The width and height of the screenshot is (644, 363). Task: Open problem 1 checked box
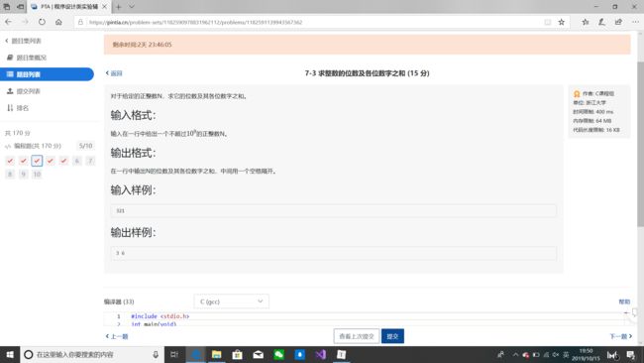click(10, 161)
